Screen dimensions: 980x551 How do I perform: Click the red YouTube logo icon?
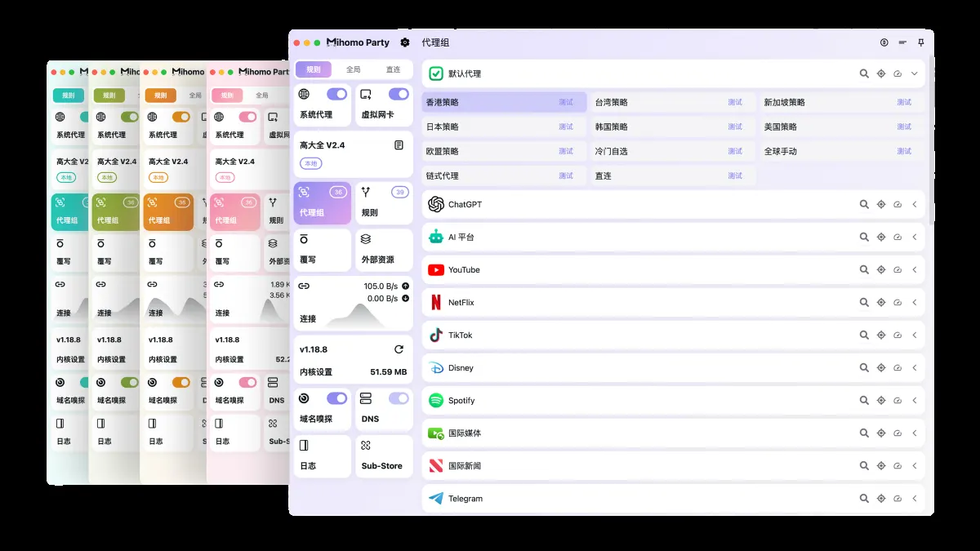tap(436, 269)
